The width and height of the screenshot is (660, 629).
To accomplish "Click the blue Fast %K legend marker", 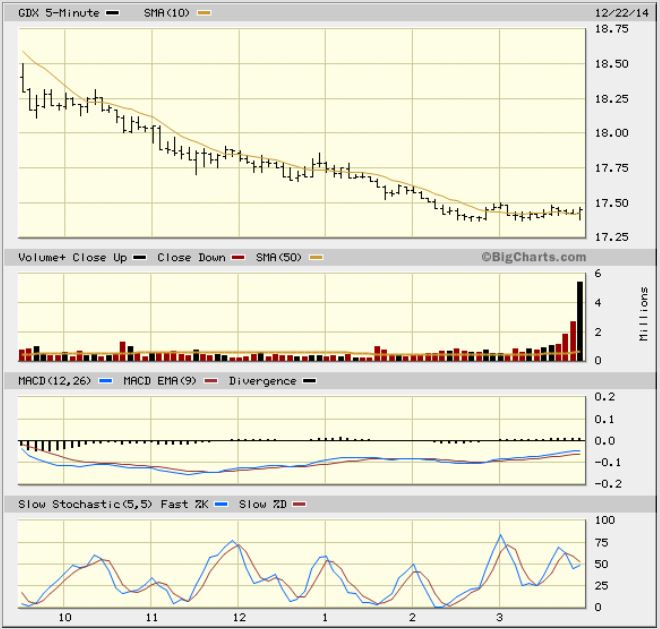I will point(221,504).
